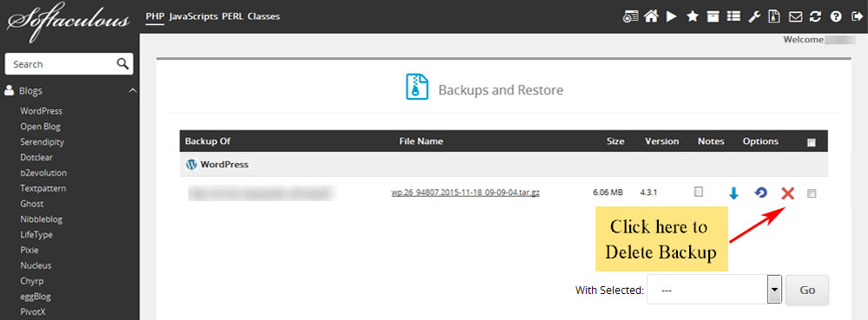Screen dimensions: 868x320
Task: Click the 4.3.1 version value
Action: point(648,193)
